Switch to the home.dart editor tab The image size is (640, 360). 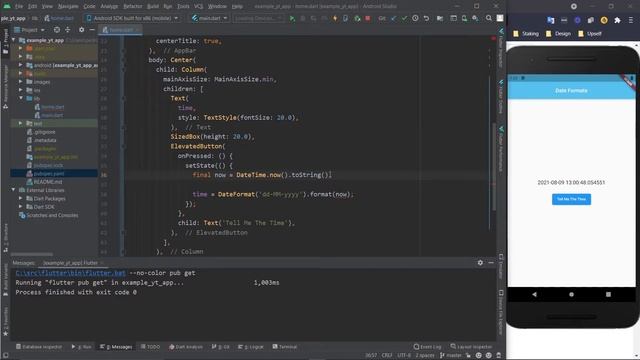[x=120, y=30]
